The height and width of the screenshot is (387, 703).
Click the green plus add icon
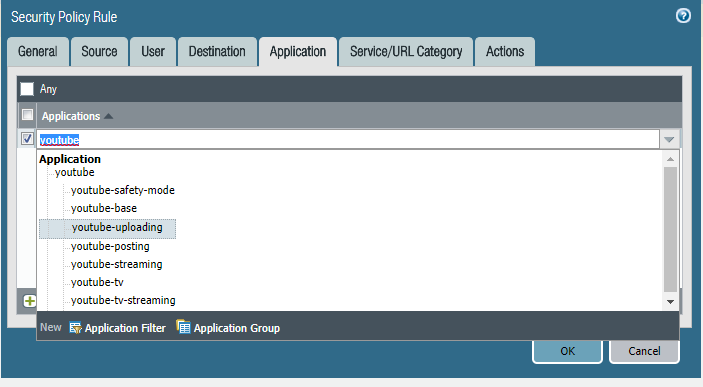pyautogui.click(x=30, y=301)
